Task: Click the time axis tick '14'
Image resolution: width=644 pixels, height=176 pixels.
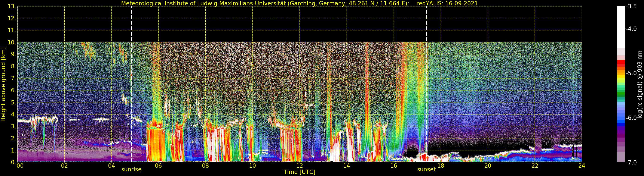Action: coord(347,166)
